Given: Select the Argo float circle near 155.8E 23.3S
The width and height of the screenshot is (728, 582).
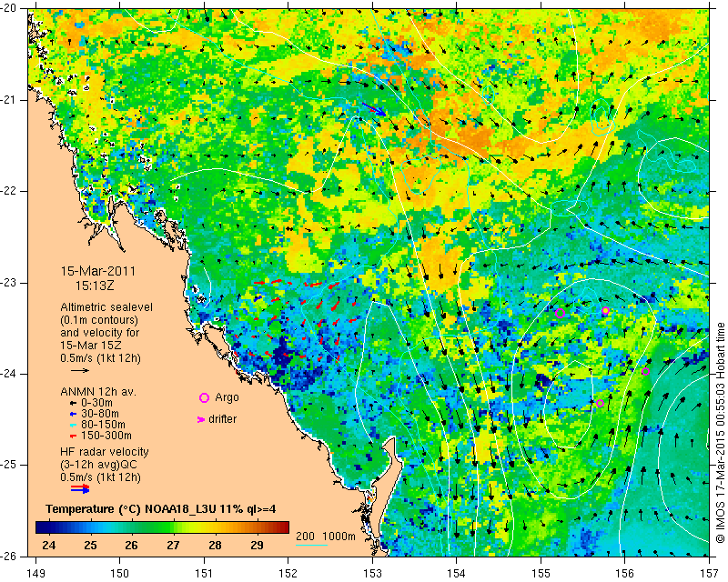Looking at the screenshot, I should (605, 310).
